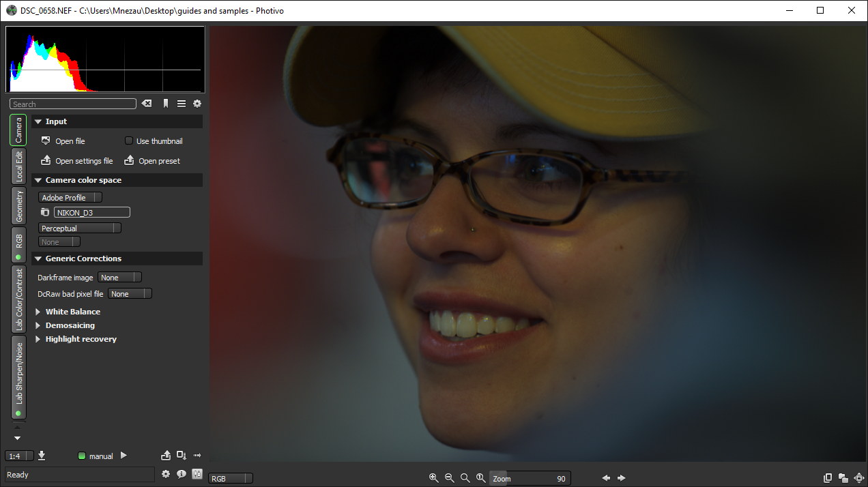Click the manual run arrow button
868x487 pixels.
[123, 456]
